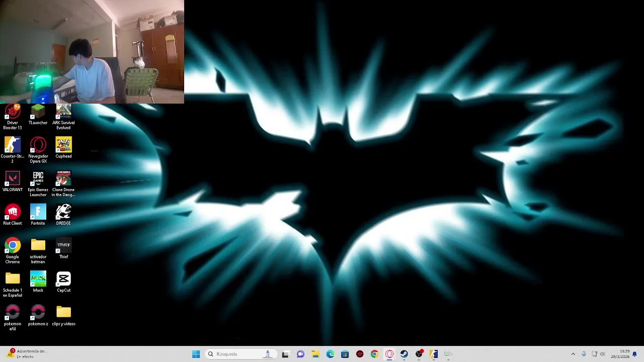
Task: Open Google Chrome from the taskbar
Action: 374,354
